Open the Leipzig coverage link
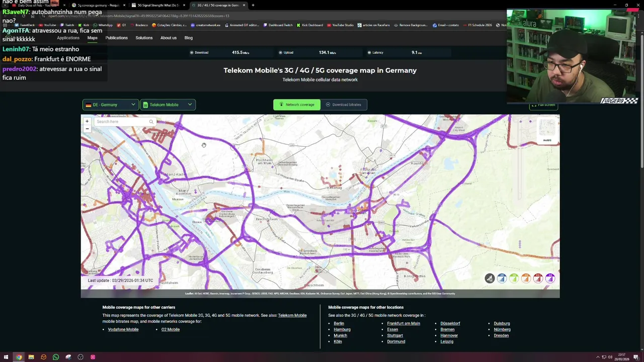Viewport: 644px width, 362px height. tap(447, 341)
